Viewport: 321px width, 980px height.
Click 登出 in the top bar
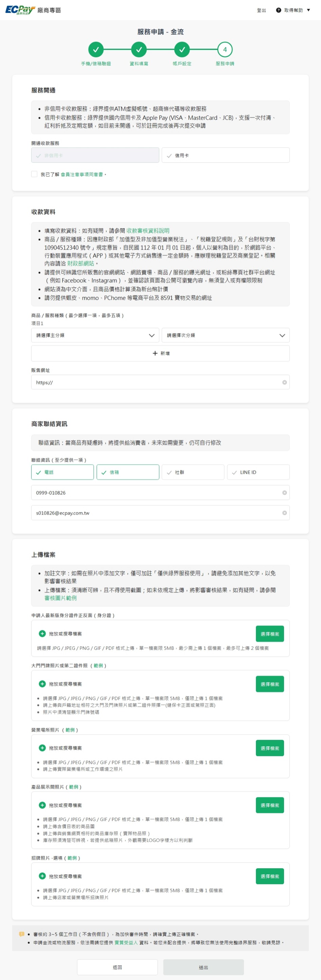[x=261, y=10]
